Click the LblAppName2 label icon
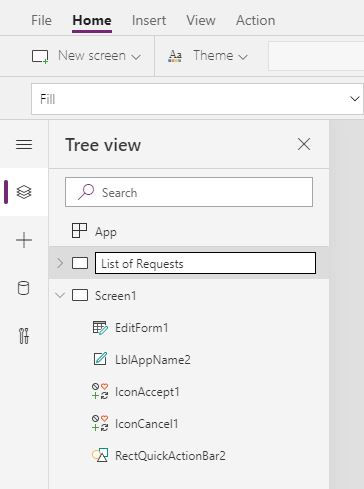Viewport: 364px width, 489px height. click(x=100, y=359)
